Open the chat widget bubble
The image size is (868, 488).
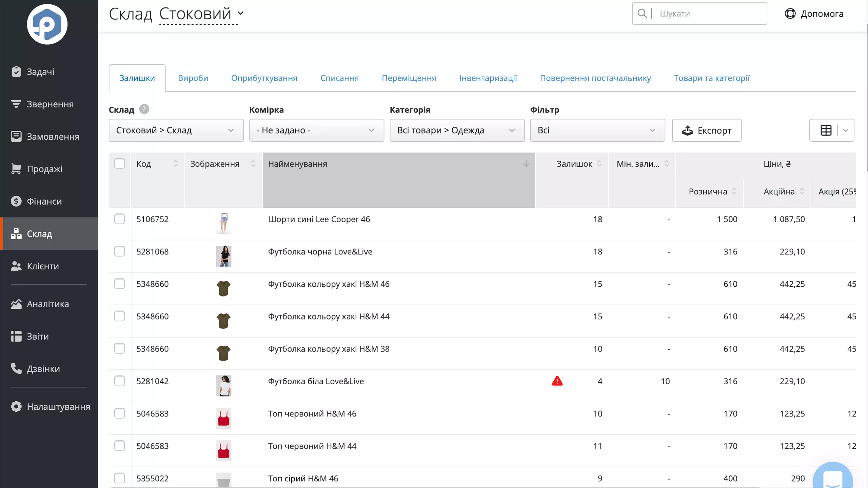[832, 479]
